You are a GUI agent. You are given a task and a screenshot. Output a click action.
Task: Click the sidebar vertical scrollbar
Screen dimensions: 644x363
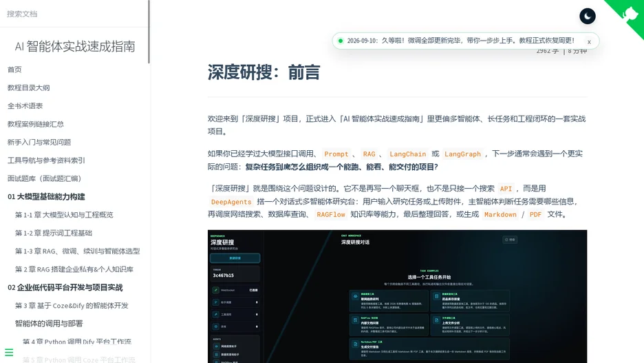click(149, 32)
